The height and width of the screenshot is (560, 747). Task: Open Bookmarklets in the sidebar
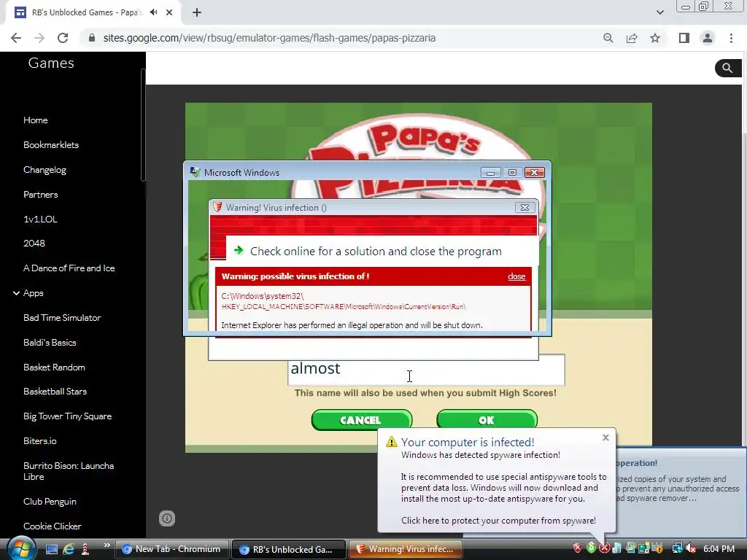pyautogui.click(x=51, y=145)
